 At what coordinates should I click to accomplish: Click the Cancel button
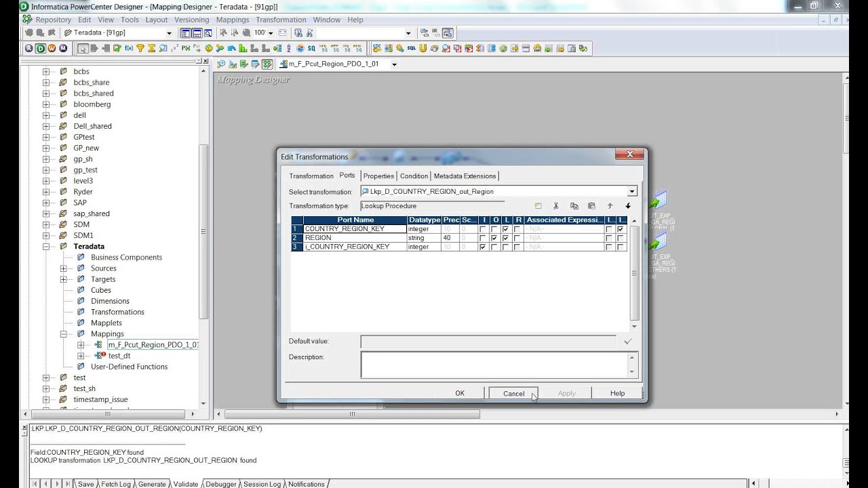pos(513,394)
